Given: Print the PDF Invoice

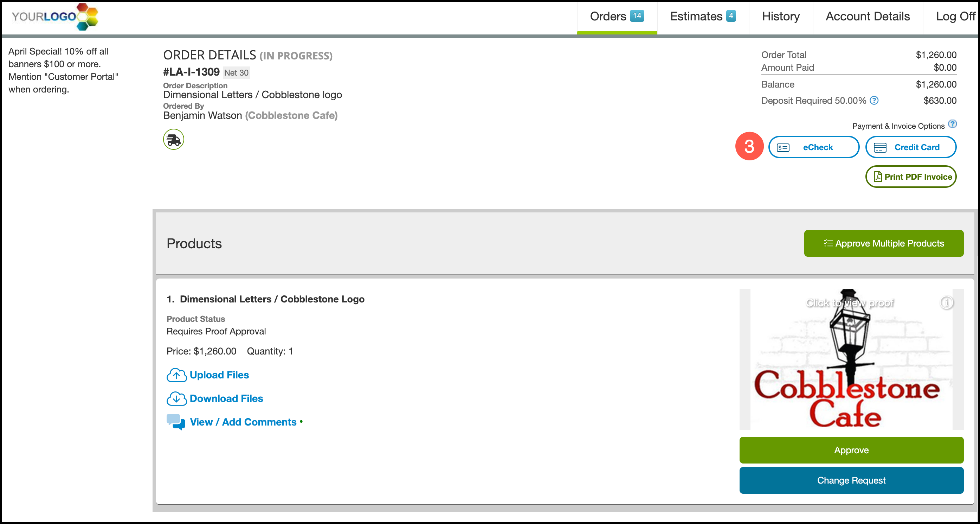Looking at the screenshot, I should (910, 177).
